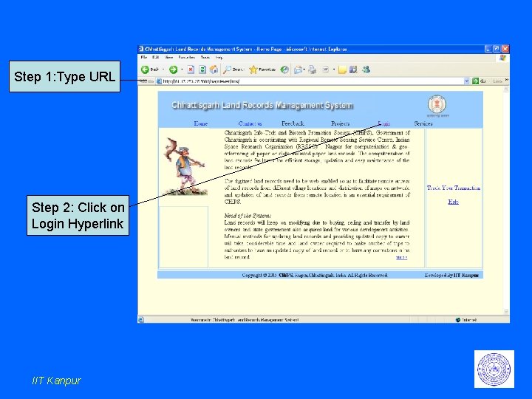The width and height of the screenshot is (532, 399).
Task: Click the IE page icon in title bar
Action: coord(141,49)
